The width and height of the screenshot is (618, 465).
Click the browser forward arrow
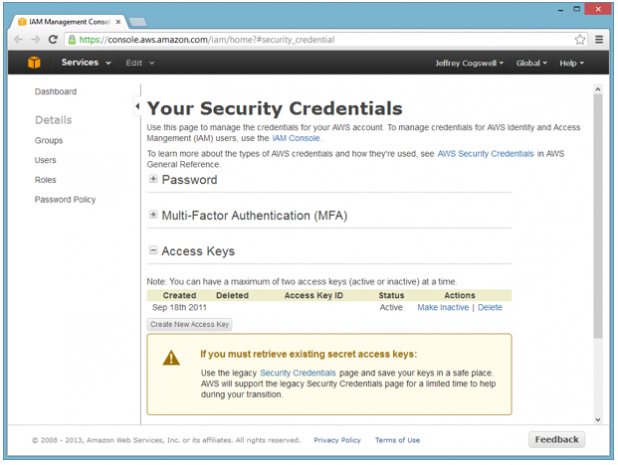coord(36,40)
